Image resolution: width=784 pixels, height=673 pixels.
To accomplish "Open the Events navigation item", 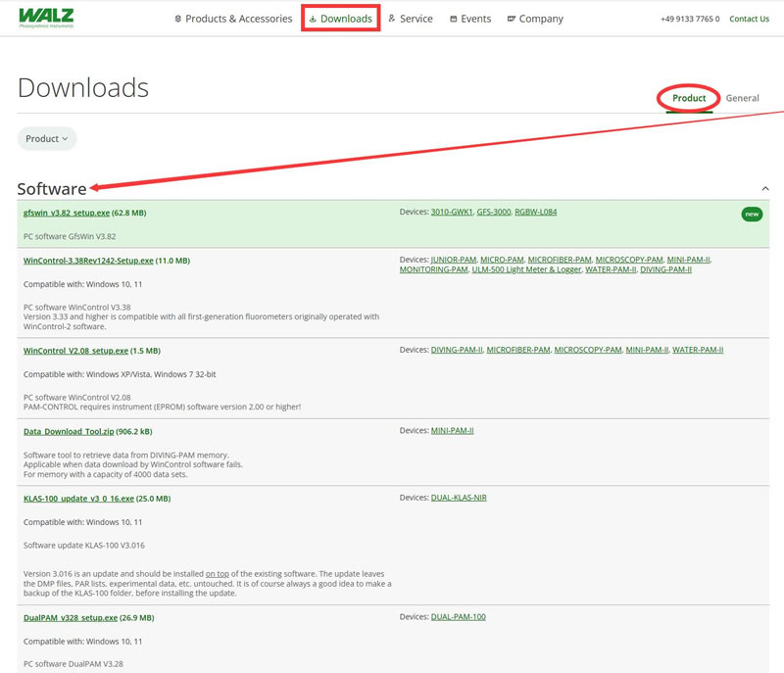I will point(470,19).
